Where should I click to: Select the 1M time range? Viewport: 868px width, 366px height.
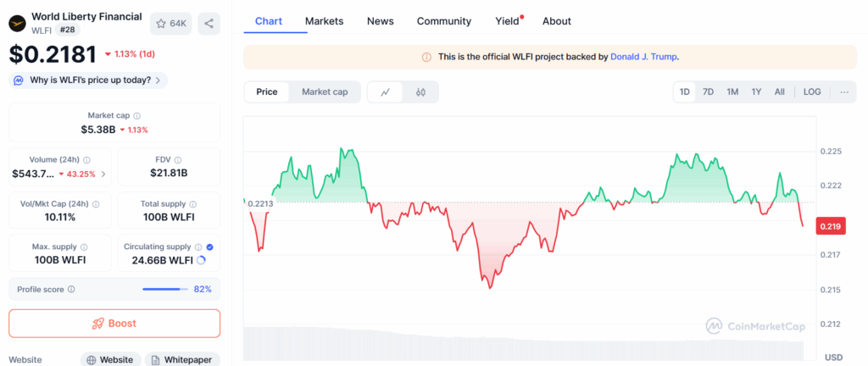[x=732, y=92]
